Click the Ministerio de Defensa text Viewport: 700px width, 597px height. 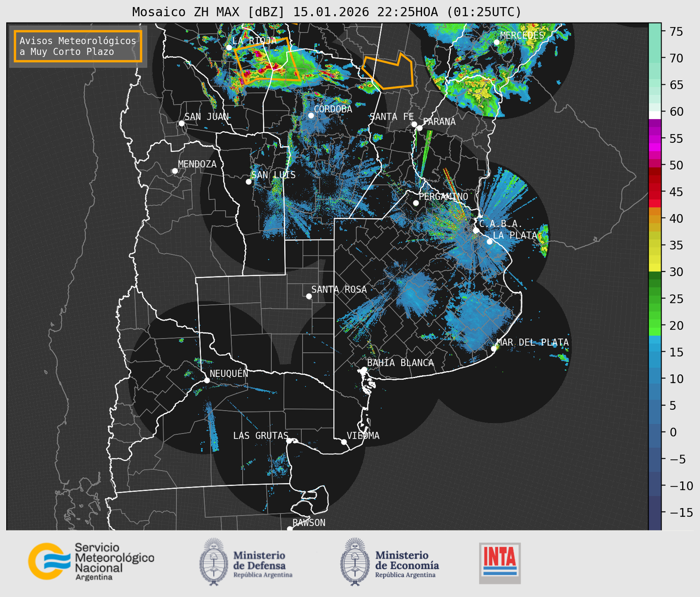point(263,564)
